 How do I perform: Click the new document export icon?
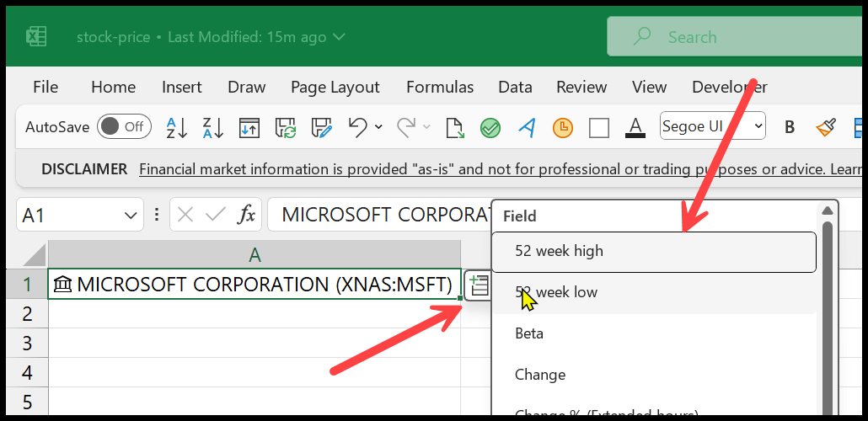[x=454, y=128]
